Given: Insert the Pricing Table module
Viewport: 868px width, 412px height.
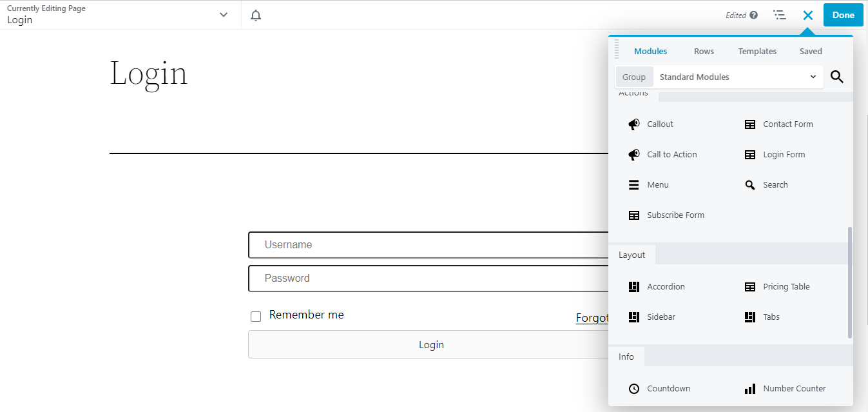Looking at the screenshot, I should [786, 286].
